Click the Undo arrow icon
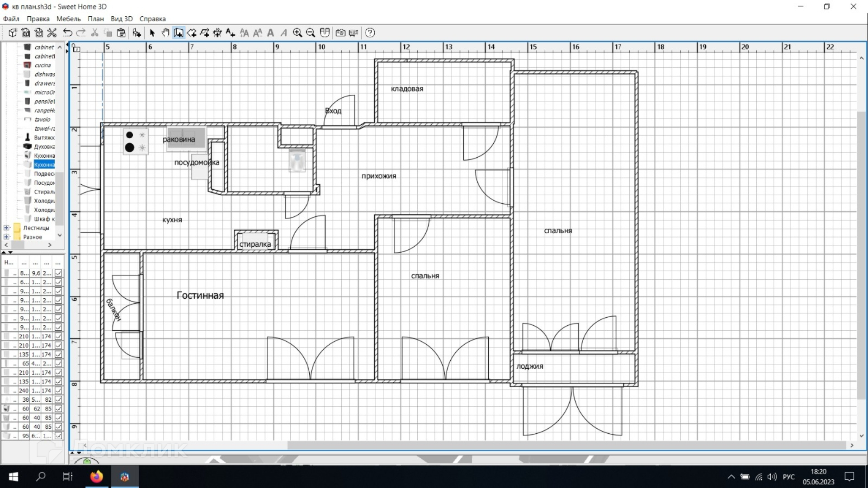Viewport: 868px width, 488px height. (x=67, y=33)
